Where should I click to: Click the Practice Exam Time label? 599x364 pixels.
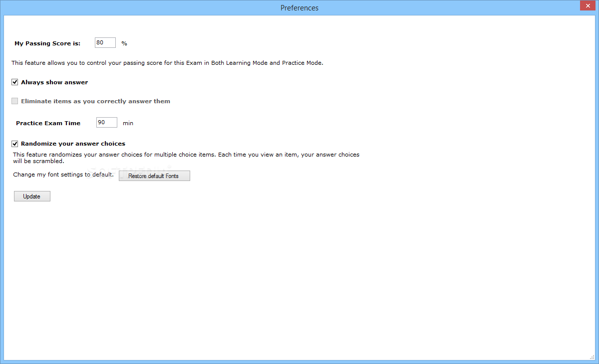(x=48, y=123)
